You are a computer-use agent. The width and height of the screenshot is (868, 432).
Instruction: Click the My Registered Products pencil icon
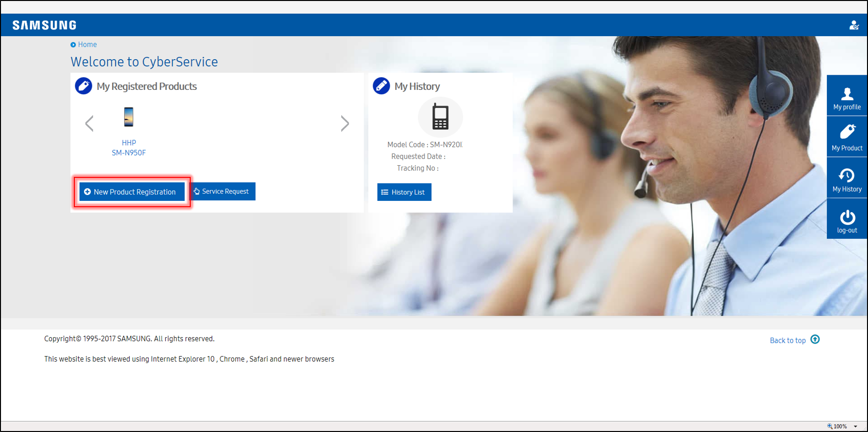(x=84, y=86)
